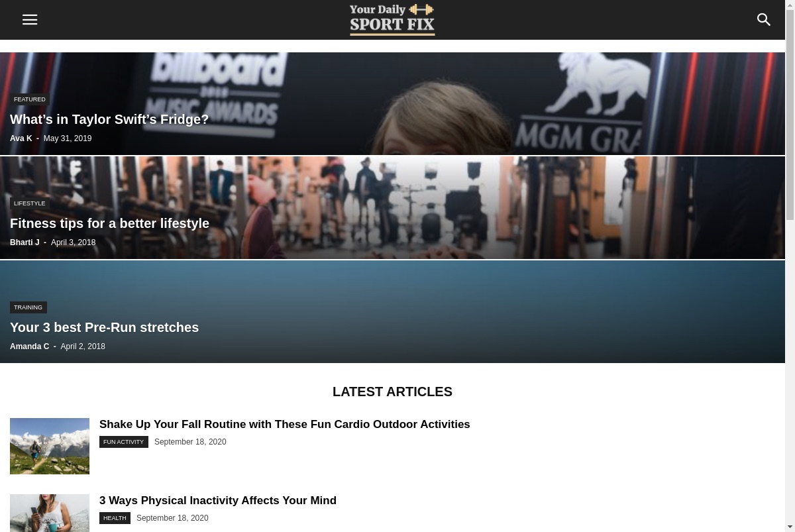View author Ava K's profile
795x532 pixels.
click(x=21, y=138)
